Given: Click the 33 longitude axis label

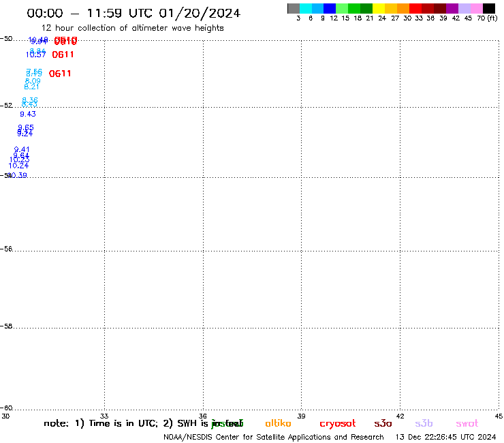Looking at the screenshot, I should pos(104,416).
